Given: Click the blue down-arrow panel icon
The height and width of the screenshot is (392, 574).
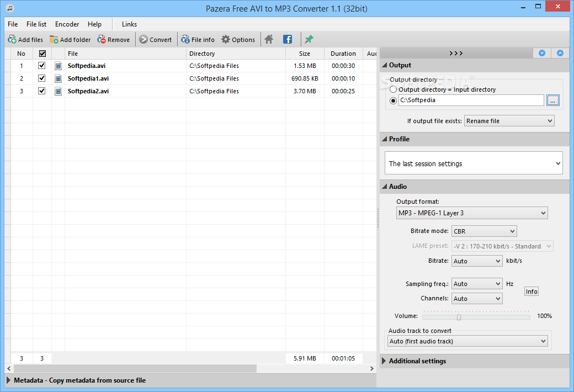Looking at the screenshot, I should point(542,53).
